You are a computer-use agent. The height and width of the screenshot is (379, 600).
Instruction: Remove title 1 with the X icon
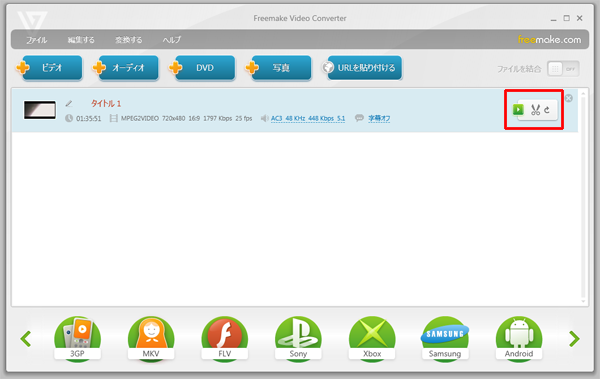tap(569, 98)
